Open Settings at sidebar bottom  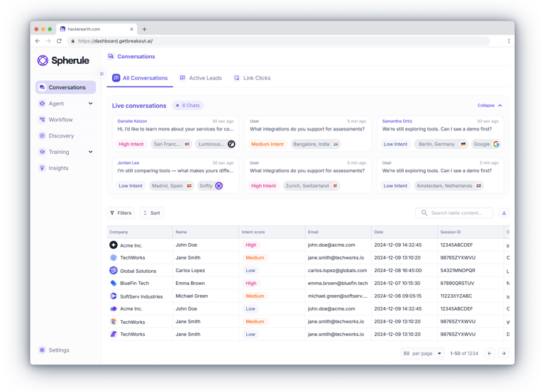[66, 350]
